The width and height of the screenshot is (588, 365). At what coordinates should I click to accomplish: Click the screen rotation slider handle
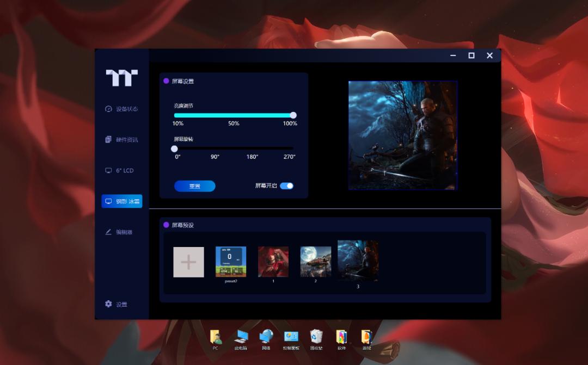pyautogui.click(x=174, y=149)
